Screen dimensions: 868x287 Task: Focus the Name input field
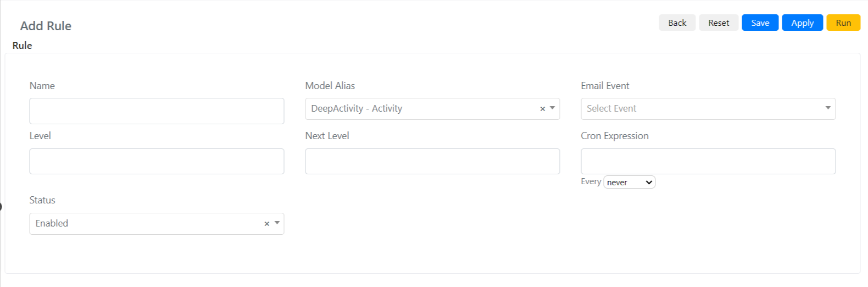(x=157, y=111)
